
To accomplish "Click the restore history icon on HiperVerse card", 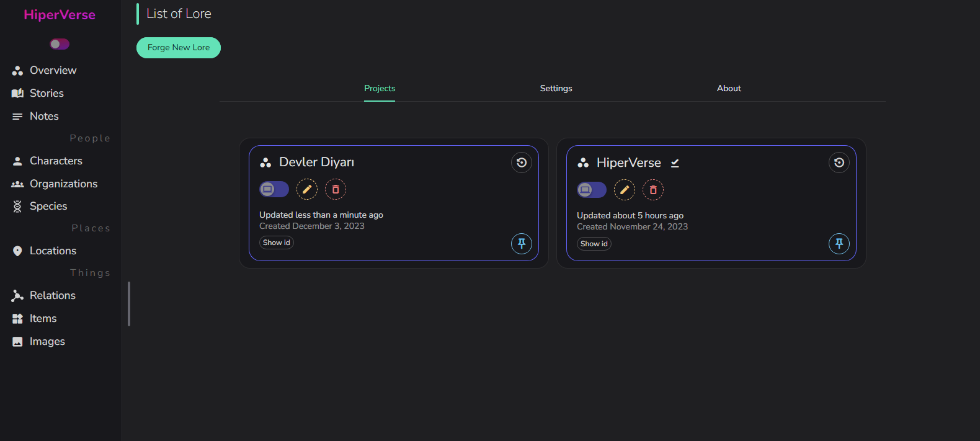I will (839, 163).
